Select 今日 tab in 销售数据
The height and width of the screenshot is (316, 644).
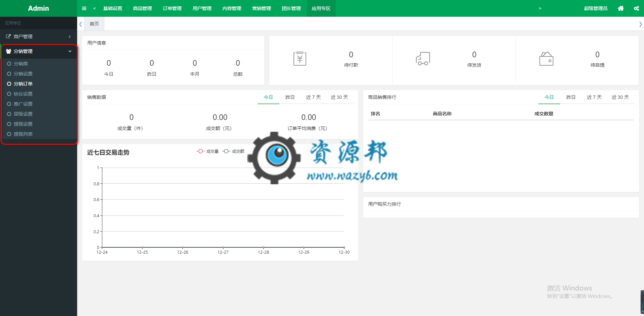click(268, 97)
